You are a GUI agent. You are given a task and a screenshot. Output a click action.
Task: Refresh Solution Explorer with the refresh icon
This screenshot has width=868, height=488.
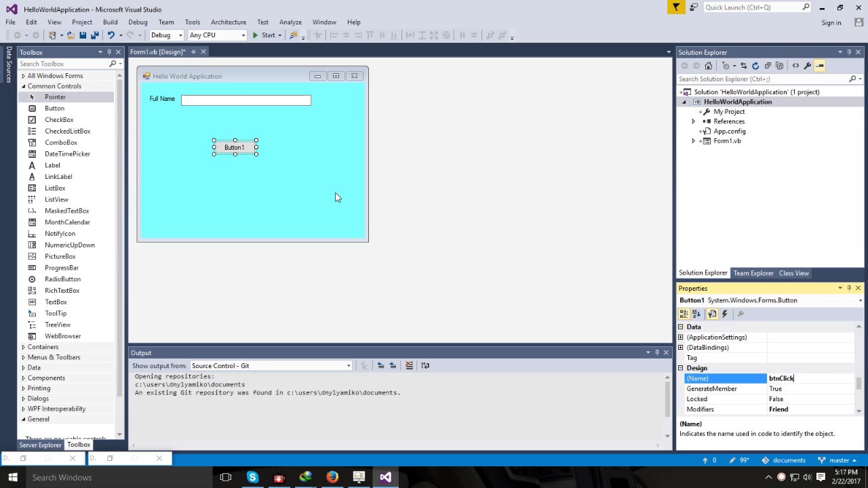click(755, 66)
